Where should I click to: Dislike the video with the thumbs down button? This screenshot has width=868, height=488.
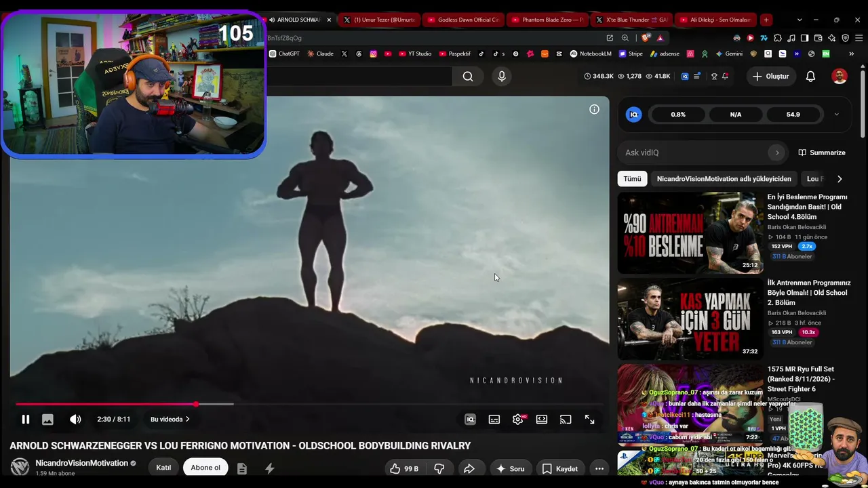pyautogui.click(x=439, y=468)
